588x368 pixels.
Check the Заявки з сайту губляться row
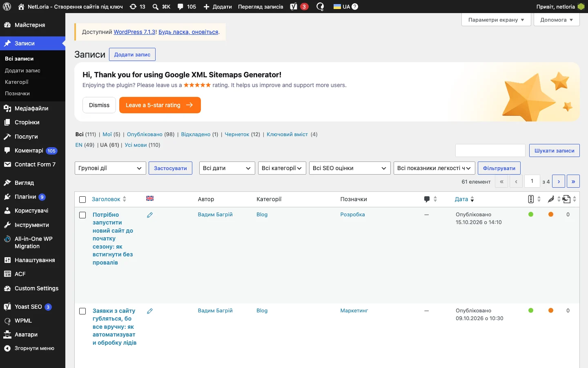(x=82, y=311)
